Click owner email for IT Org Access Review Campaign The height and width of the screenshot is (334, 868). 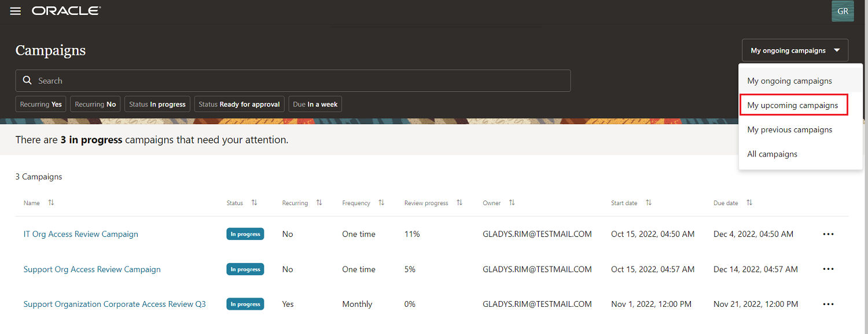pyautogui.click(x=537, y=234)
